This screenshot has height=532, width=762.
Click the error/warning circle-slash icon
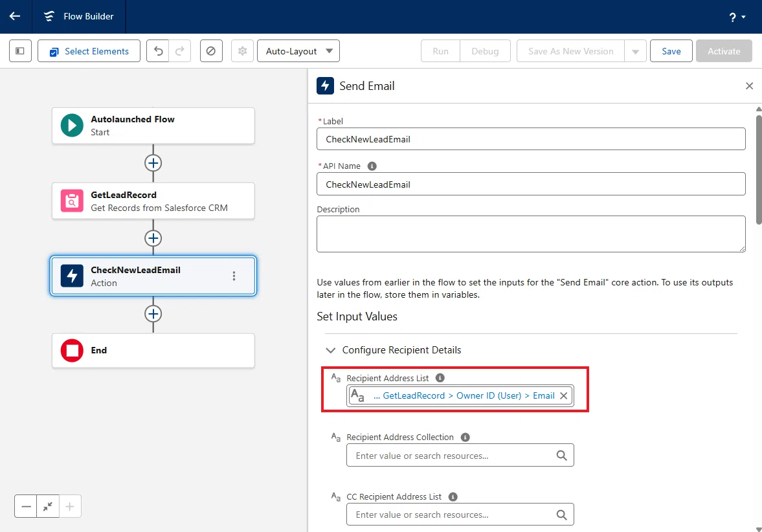coord(211,51)
